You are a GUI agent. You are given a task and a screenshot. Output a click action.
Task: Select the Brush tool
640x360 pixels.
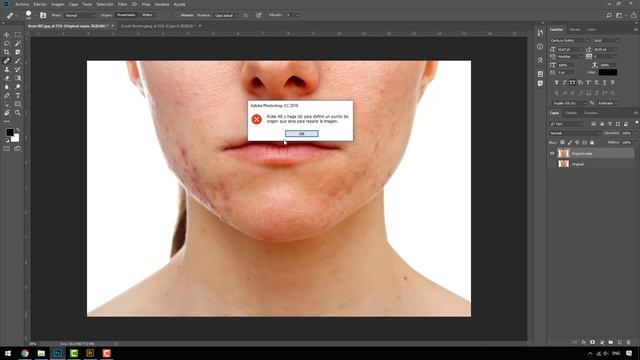tap(18, 61)
